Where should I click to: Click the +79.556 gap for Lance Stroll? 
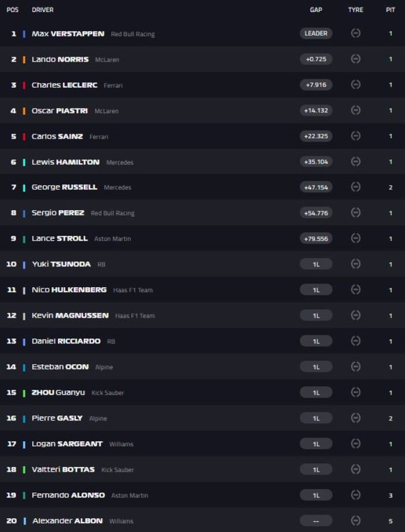(x=316, y=238)
